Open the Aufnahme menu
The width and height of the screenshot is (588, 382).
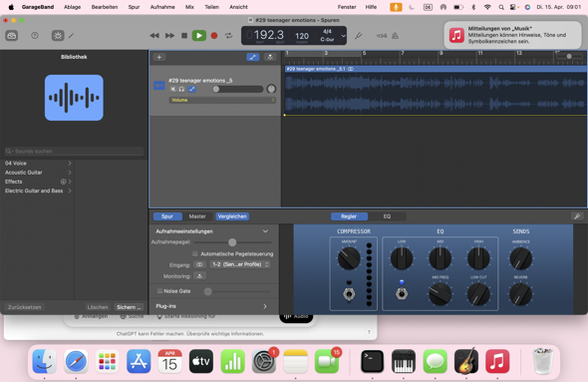162,7
